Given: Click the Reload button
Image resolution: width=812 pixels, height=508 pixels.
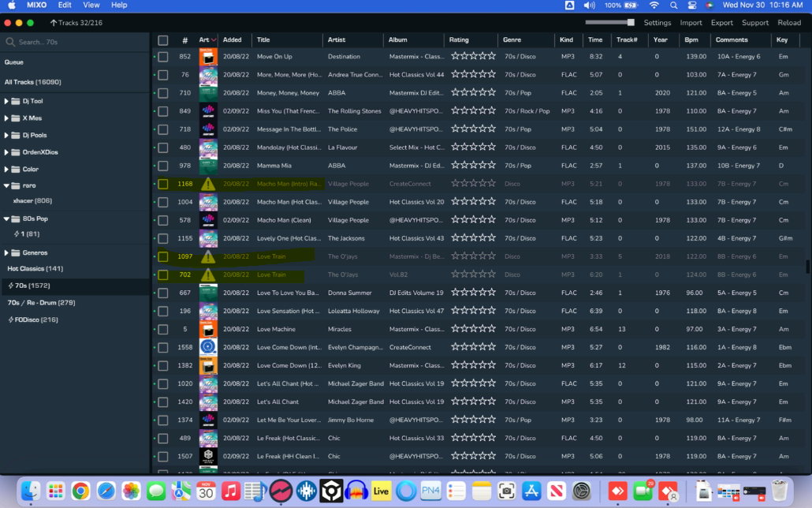Looking at the screenshot, I should [789, 23].
